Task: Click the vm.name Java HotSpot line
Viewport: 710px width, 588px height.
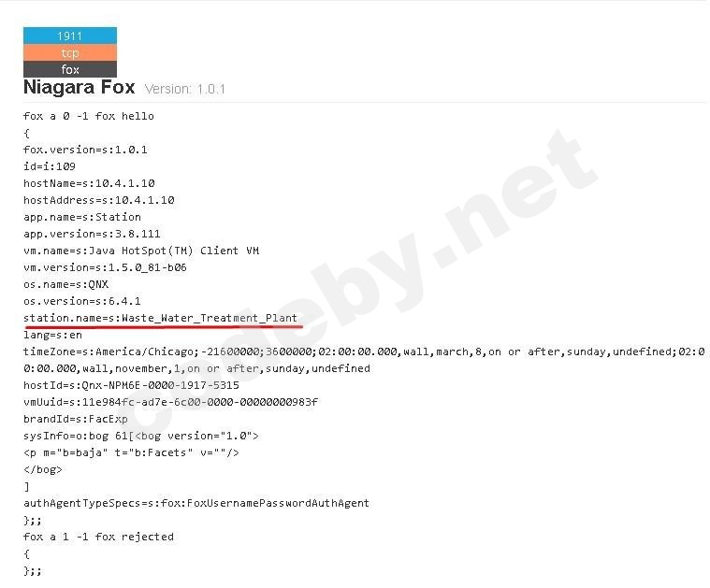Action: [141, 251]
